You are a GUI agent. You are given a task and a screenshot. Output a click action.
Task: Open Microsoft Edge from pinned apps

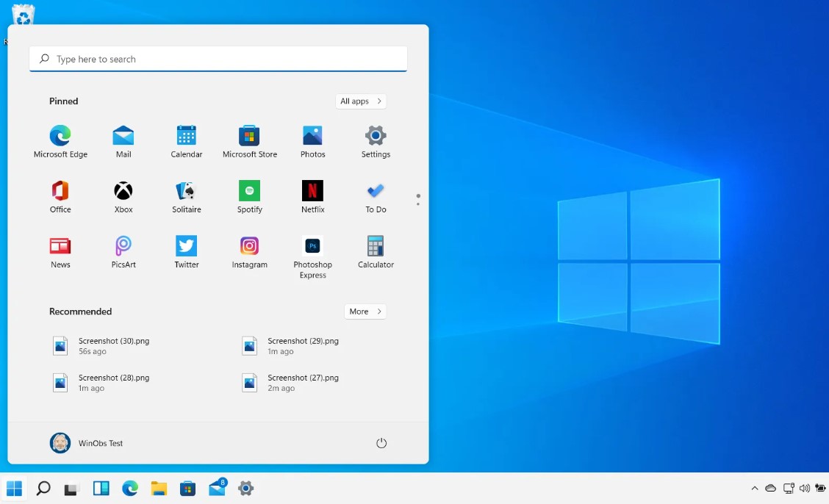click(60, 142)
